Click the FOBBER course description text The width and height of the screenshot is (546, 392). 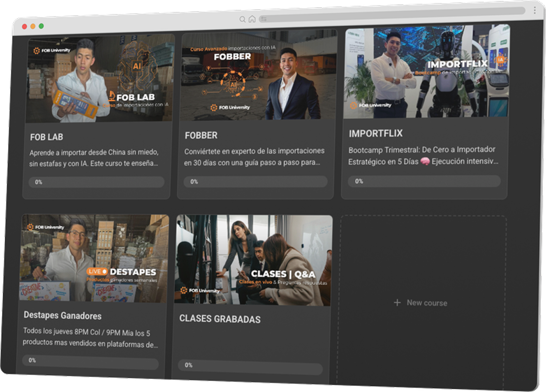pos(255,156)
